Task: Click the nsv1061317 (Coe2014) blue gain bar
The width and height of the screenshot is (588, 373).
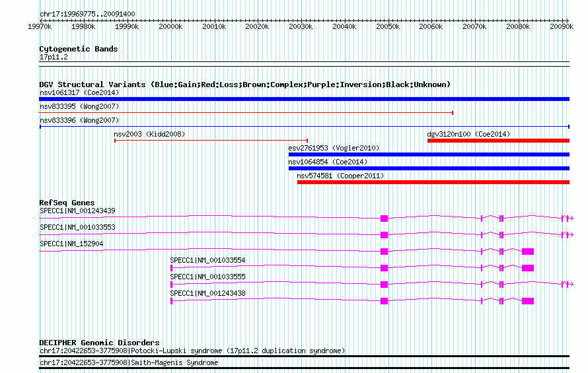Action: point(304,99)
